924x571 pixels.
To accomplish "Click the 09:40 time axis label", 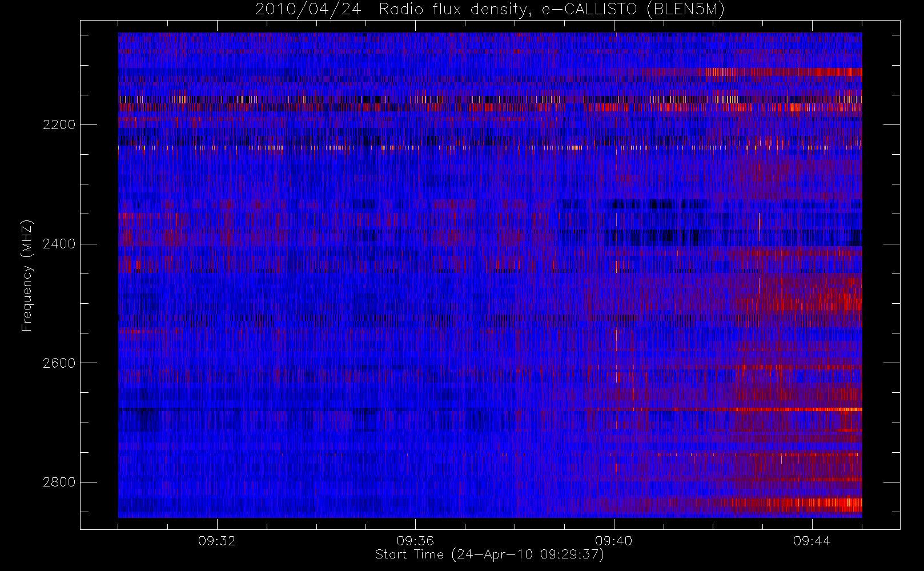I will (x=614, y=541).
